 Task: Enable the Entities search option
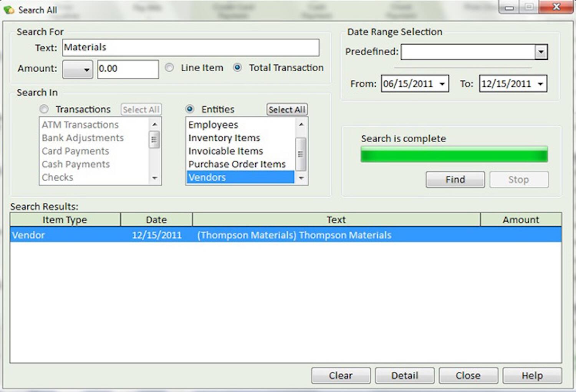(190, 109)
